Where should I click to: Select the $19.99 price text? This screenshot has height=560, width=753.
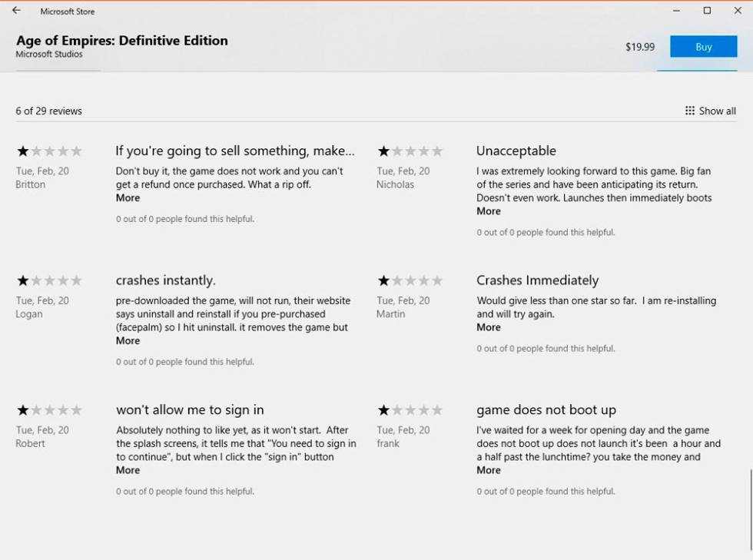(639, 47)
